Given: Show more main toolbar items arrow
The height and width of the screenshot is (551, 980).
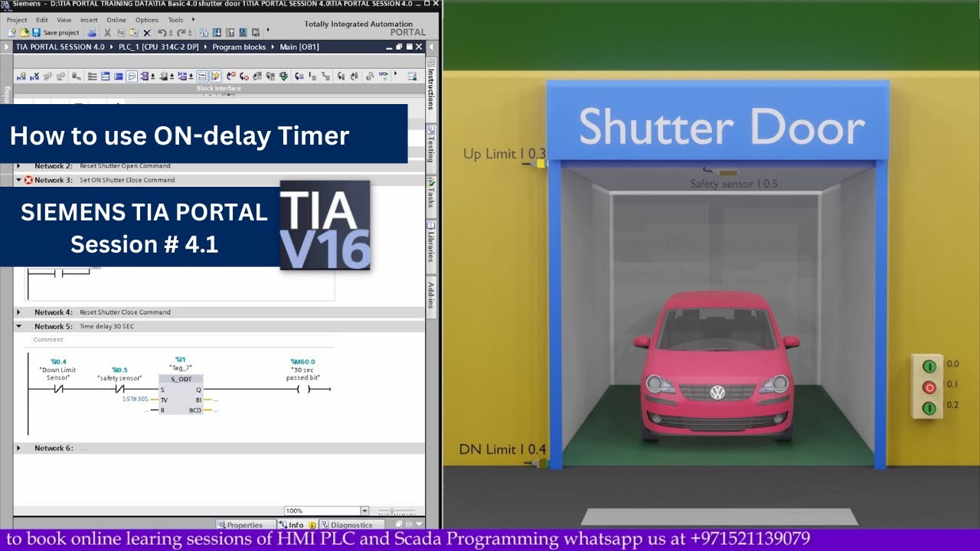Looking at the screenshot, I should point(268,29).
